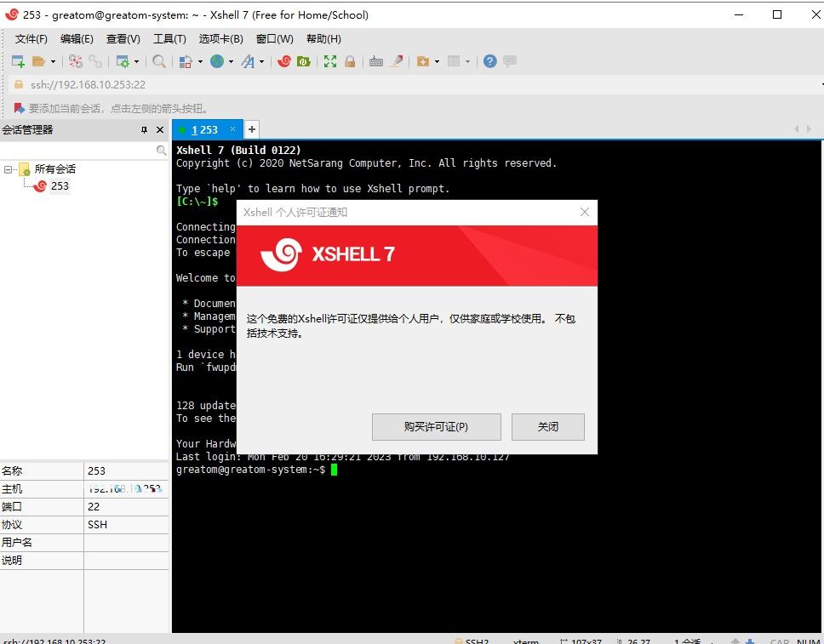
Task: Select session 253 in the session tree
Action: 60,185
